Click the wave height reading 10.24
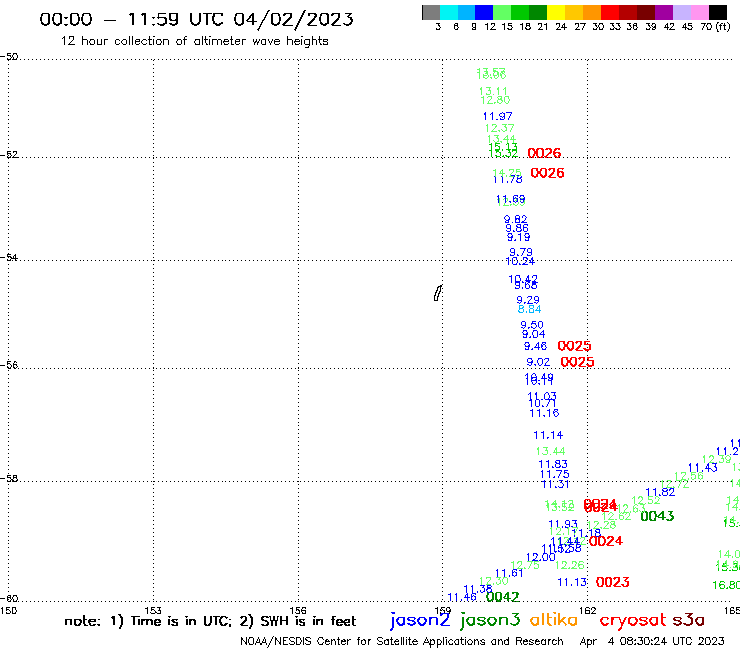The width and height of the screenshot is (740, 650). [x=520, y=262]
